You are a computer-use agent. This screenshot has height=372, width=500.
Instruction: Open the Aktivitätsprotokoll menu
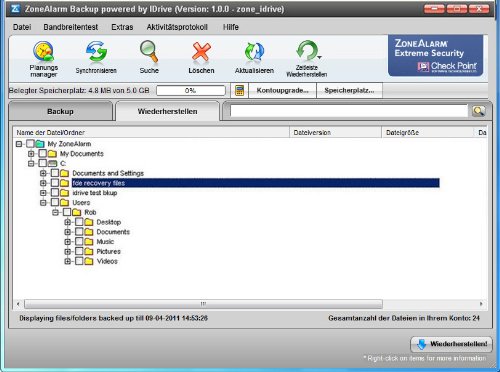tap(177, 27)
